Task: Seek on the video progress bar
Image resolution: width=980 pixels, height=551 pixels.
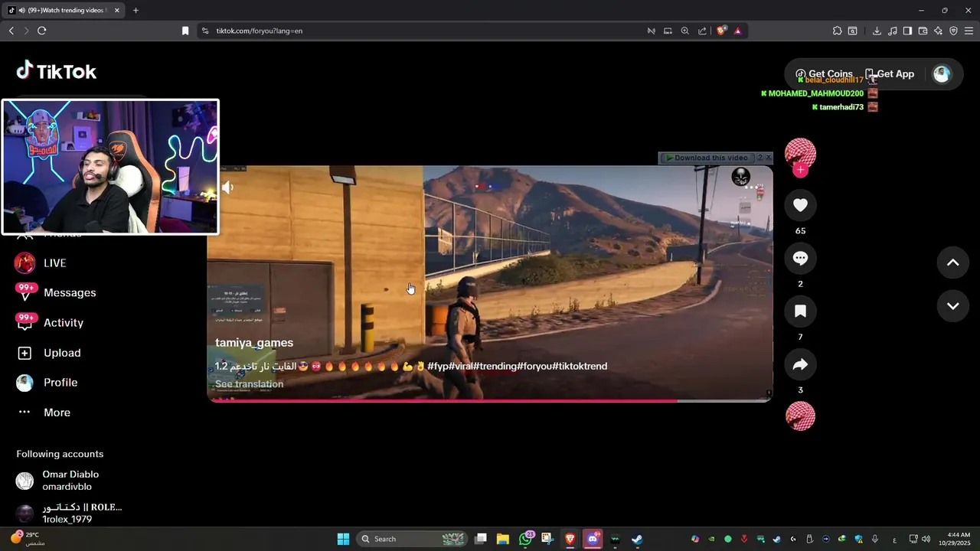Action: (x=490, y=399)
